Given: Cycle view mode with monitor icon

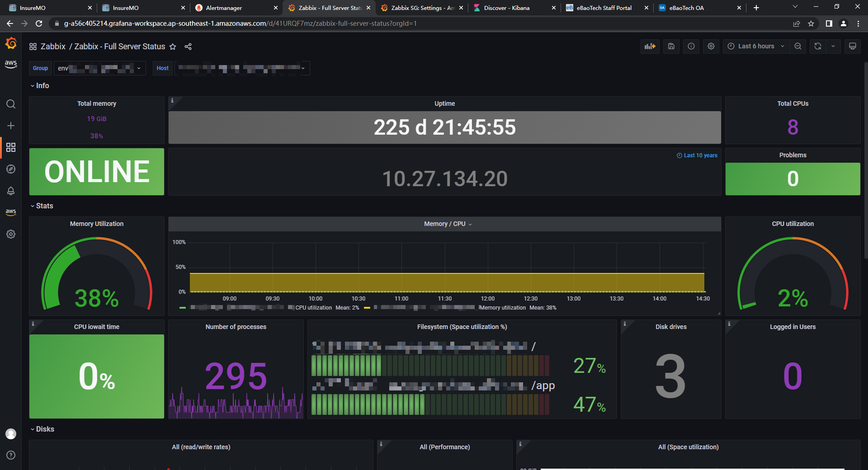Looking at the screenshot, I should click(x=853, y=46).
